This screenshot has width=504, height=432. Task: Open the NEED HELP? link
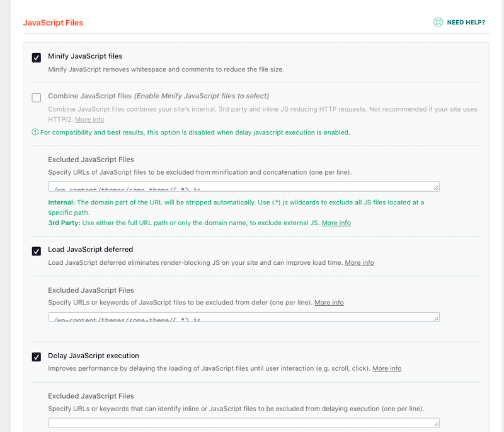tap(465, 21)
